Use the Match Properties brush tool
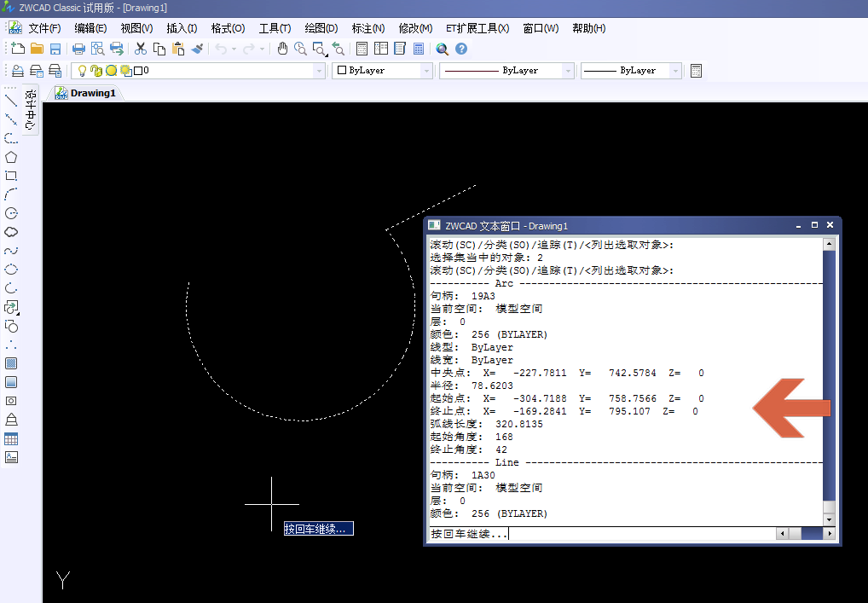The image size is (868, 603). click(195, 49)
